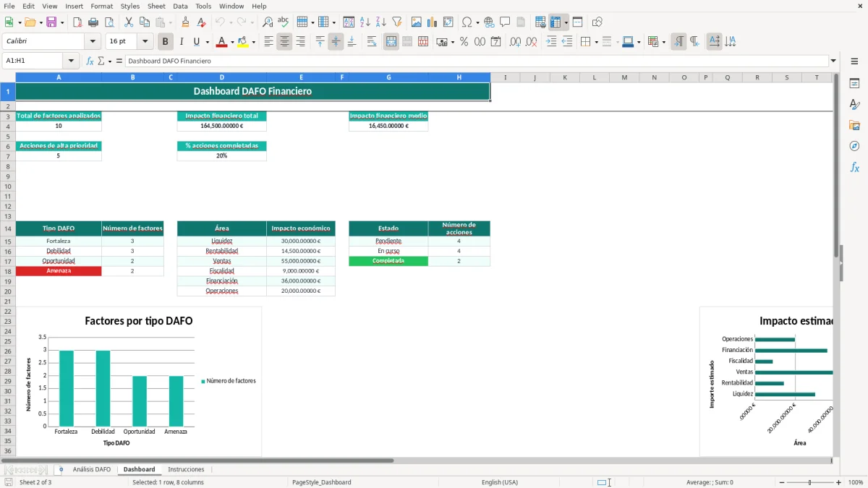The height and width of the screenshot is (488, 868).
Task: Click the Save document icon
Action: pyautogui.click(x=51, y=22)
